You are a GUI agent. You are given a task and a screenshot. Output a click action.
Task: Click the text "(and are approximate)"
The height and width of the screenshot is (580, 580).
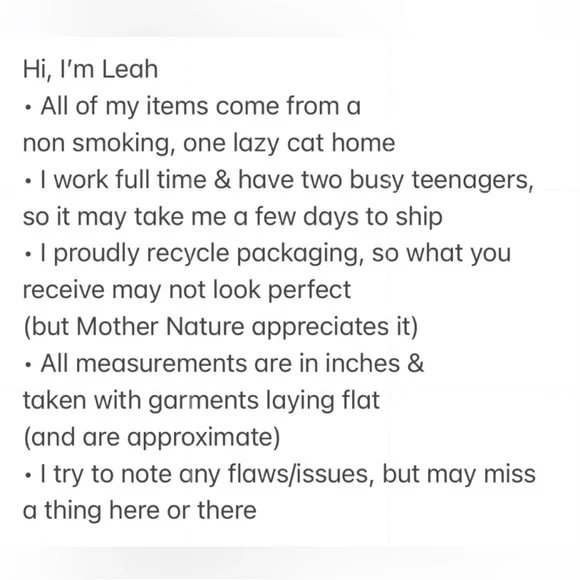[x=152, y=438]
